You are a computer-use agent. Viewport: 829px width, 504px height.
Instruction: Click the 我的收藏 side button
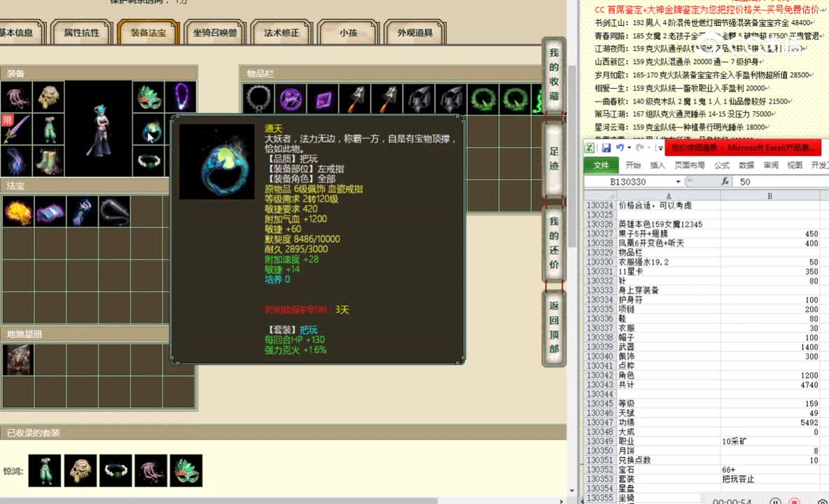point(554,74)
